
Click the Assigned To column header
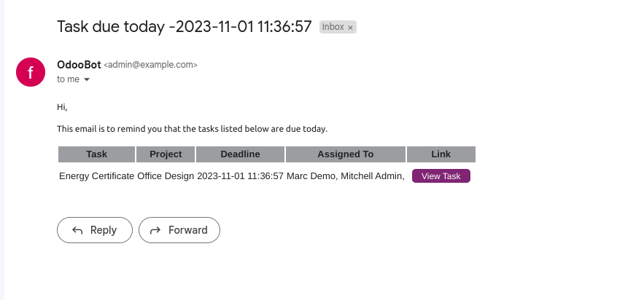click(346, 154)
